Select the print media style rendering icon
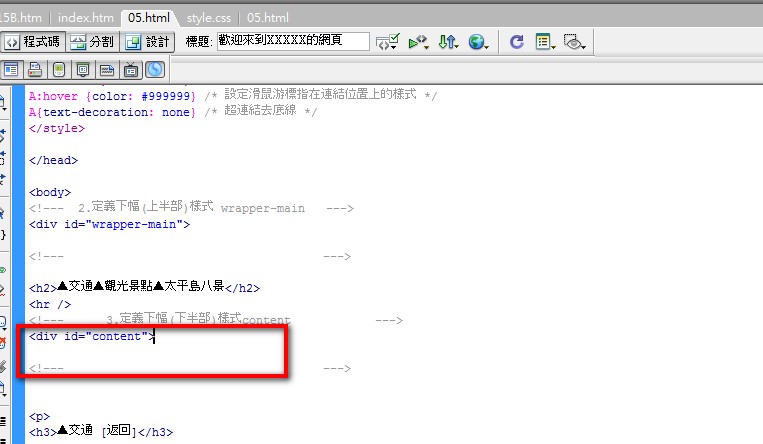The width and height of the screenshot is (763, 444). tap(35, 69)
